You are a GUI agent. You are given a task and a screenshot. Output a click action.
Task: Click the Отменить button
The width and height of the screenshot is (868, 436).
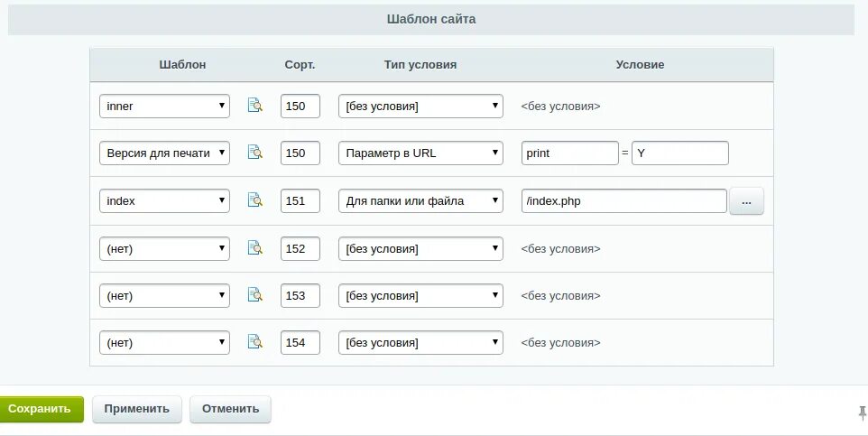click(x=230, y=409)
